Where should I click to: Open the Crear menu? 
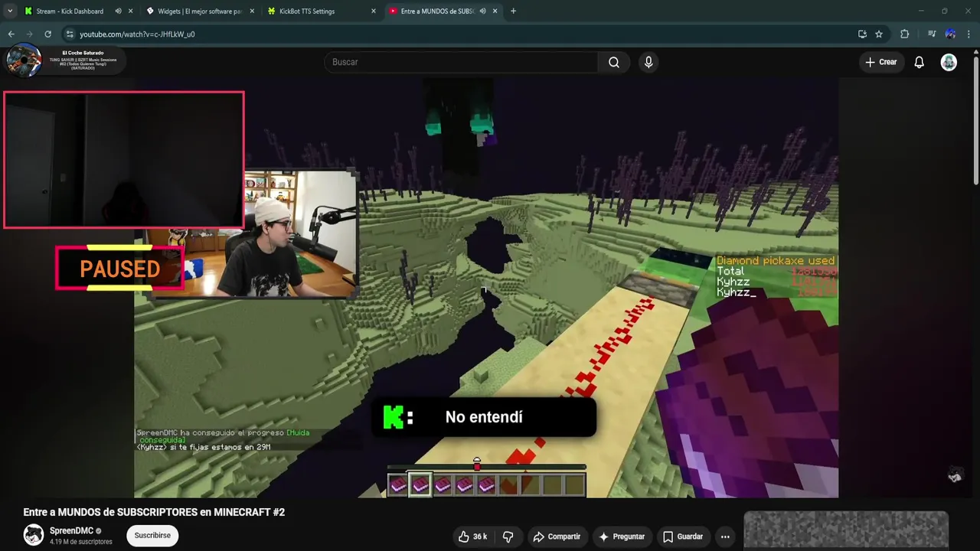click(x=881, y=62)
